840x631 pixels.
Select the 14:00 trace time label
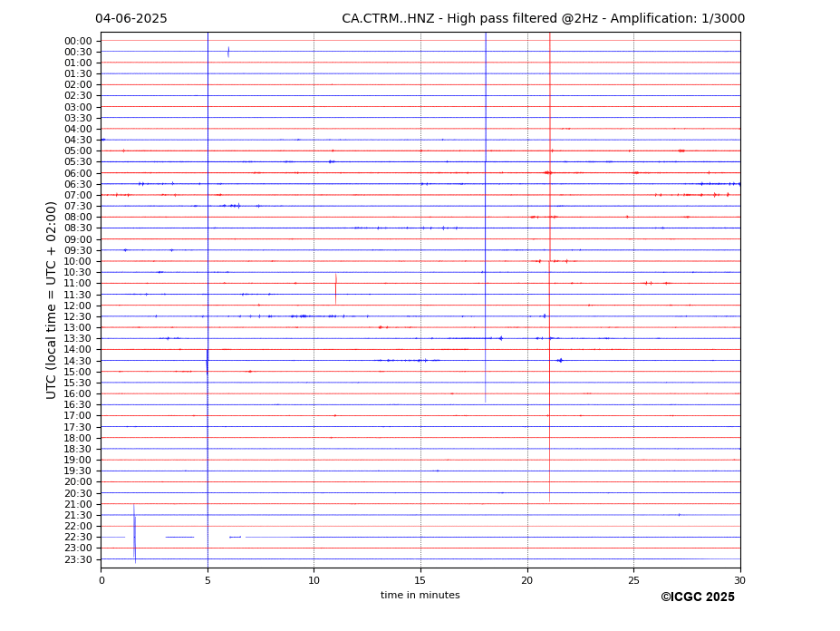pos(78,350)
